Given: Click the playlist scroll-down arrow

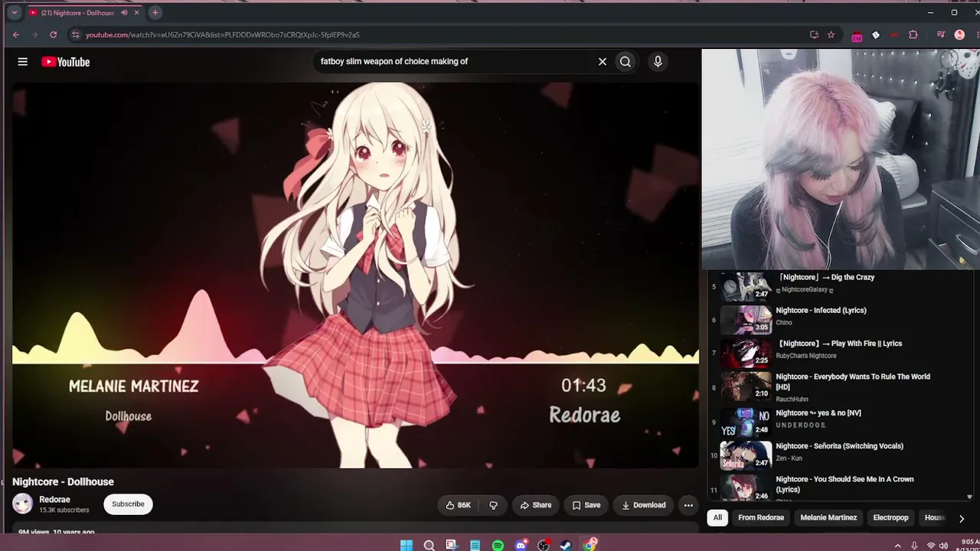Looking at the screenshot, I should [970, 497].
